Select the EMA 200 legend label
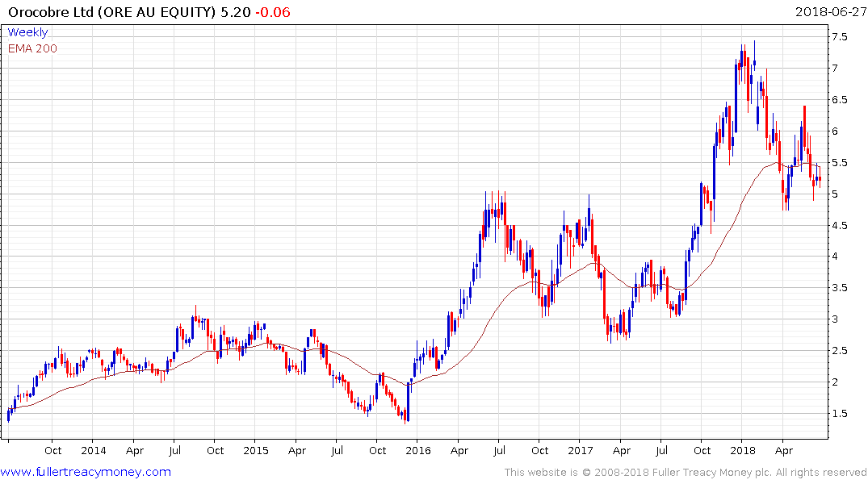 (32, 48)
